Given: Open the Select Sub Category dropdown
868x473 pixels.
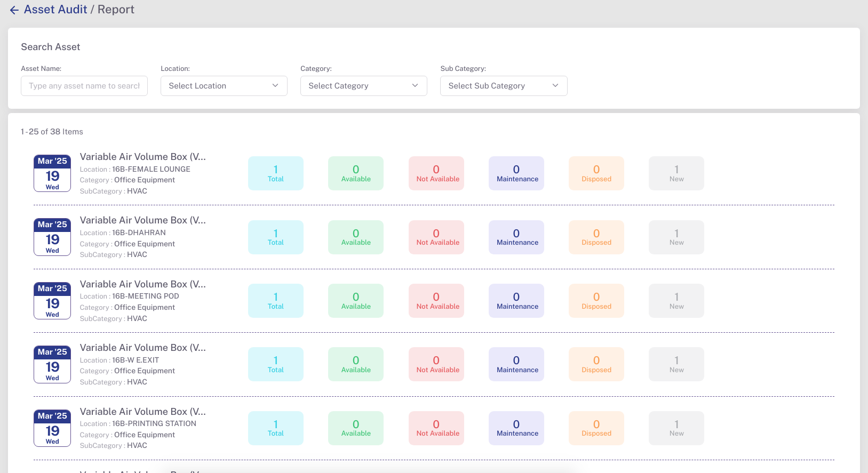Looking at the screenshot, I should (503, 86).
